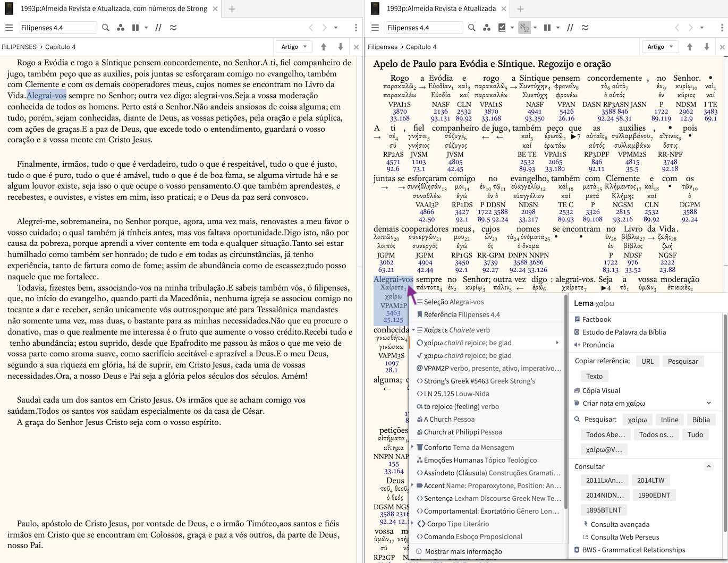Viewport: 728px width, 563px height.
Task: Toggle multi-column view in the left pane
Action: click(136, 28)
